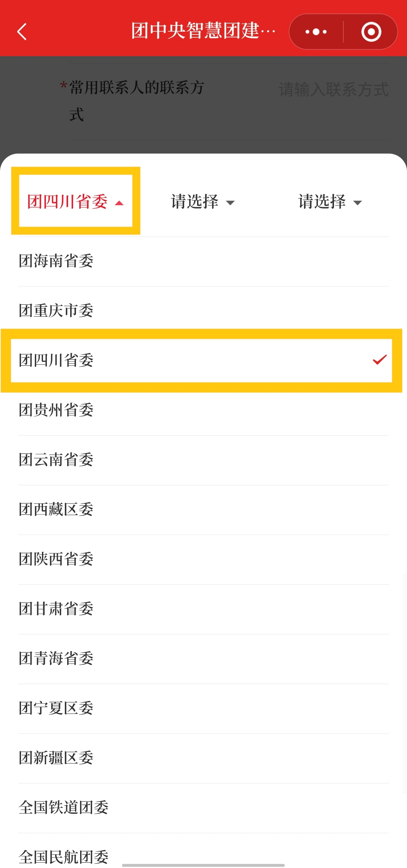Tap the mini program close circle icon
Screen dimensions: 407x868
tap(371, 32)
